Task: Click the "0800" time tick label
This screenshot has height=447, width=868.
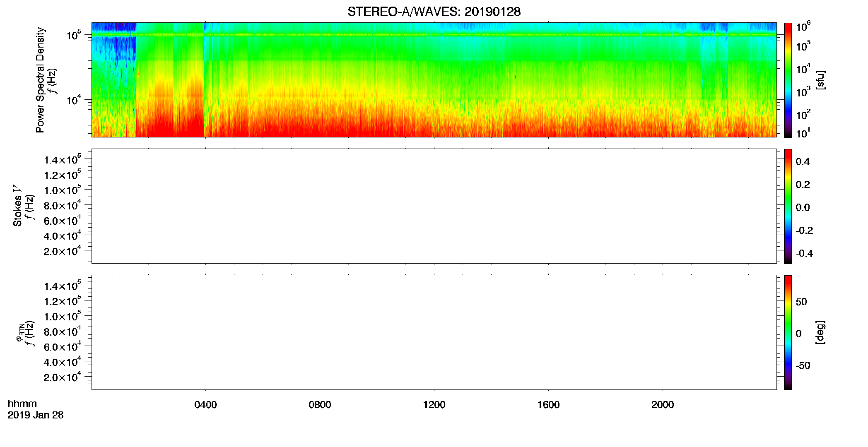Action: 320,405
